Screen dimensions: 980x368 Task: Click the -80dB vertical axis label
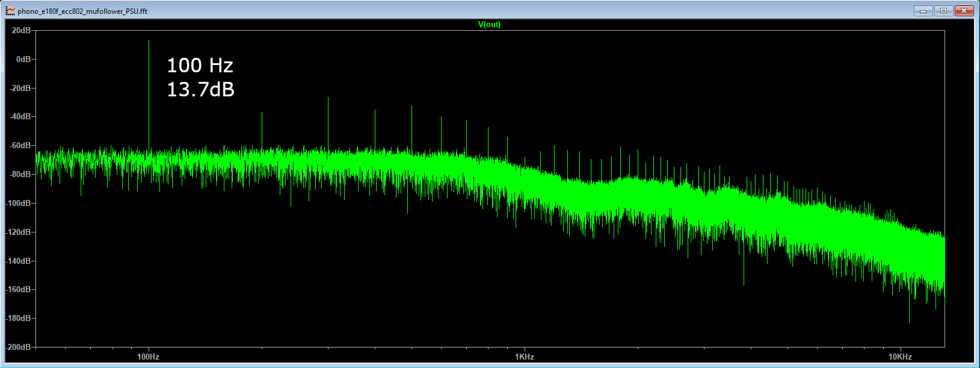(20, 174)
